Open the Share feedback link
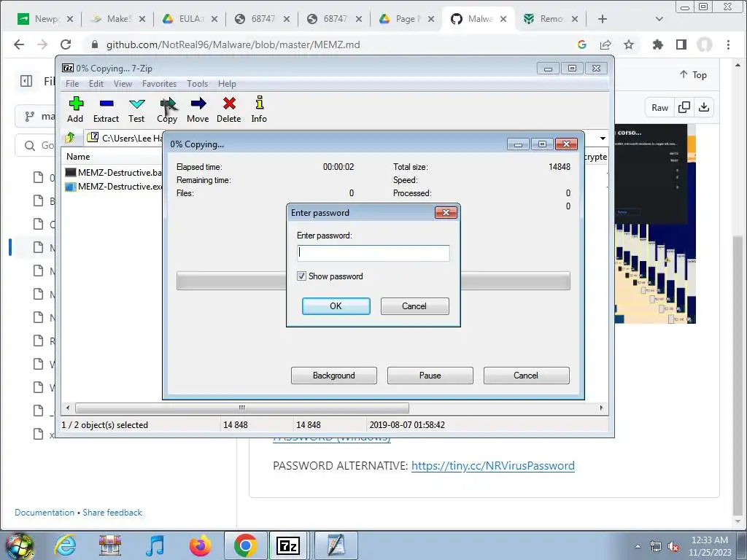The width and height of the screenshot is (747, 560). click(x=112, y=513)
